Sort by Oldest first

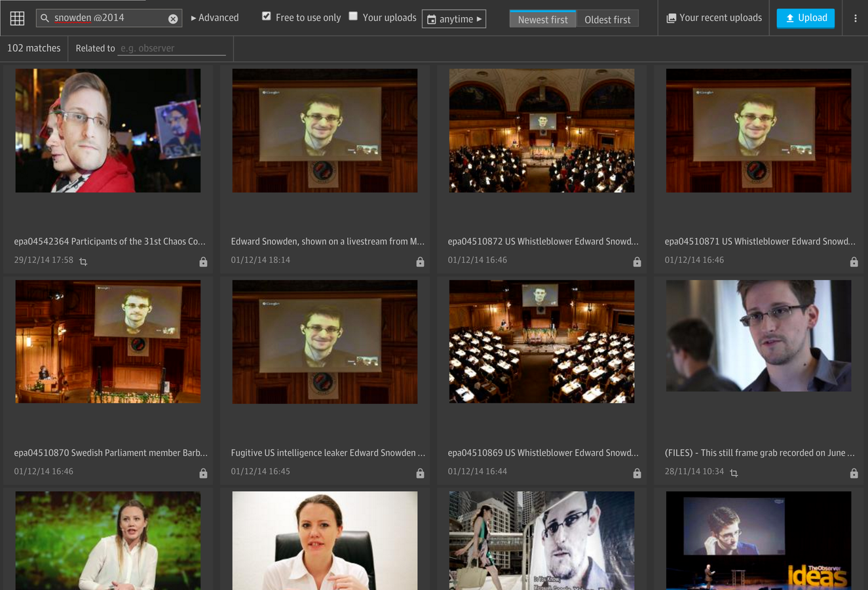coord(607,19)
